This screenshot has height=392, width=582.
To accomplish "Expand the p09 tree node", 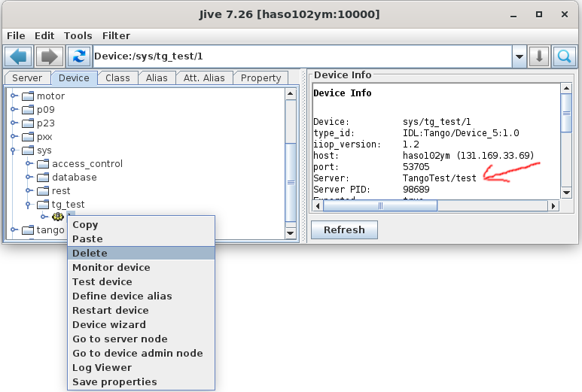I will point(14,109).
